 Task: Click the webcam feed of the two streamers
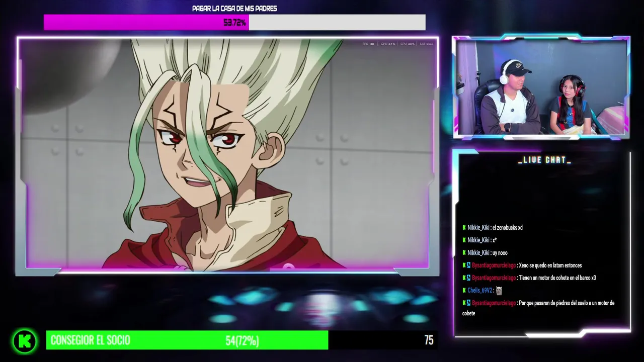[541, 86]
